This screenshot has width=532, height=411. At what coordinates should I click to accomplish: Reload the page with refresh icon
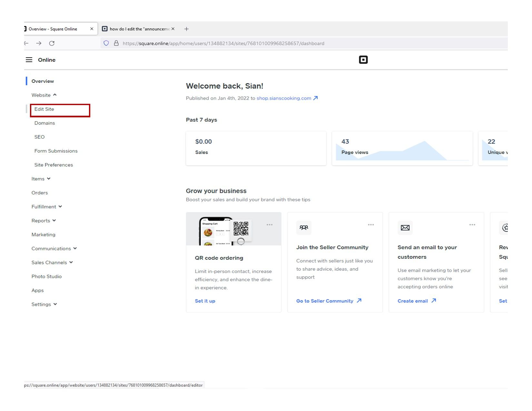click(x=52, y=43)
